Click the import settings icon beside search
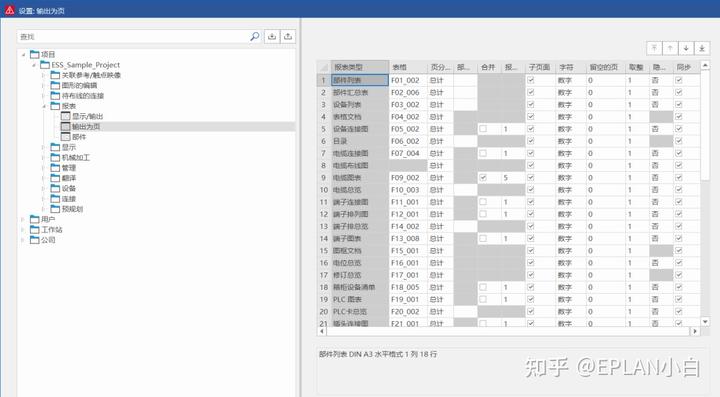This screenshot has width=720, height=397. (272, 36)
